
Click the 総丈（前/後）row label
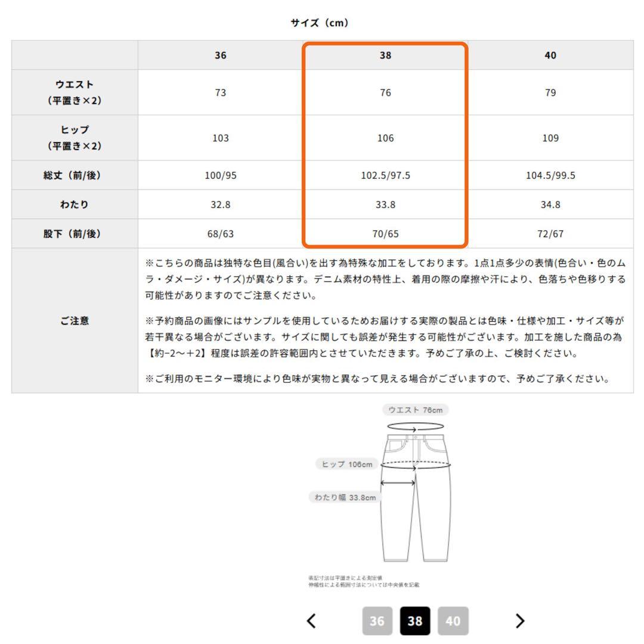(x=75, y=175)
